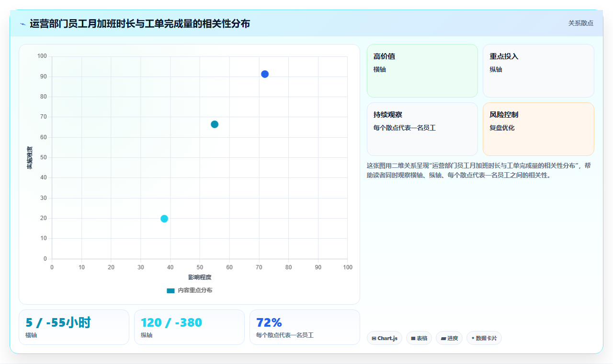The height and width of the screenshot is (364, 613).
Task: Click the teal scatter point near 66
Action: (215, 124)
